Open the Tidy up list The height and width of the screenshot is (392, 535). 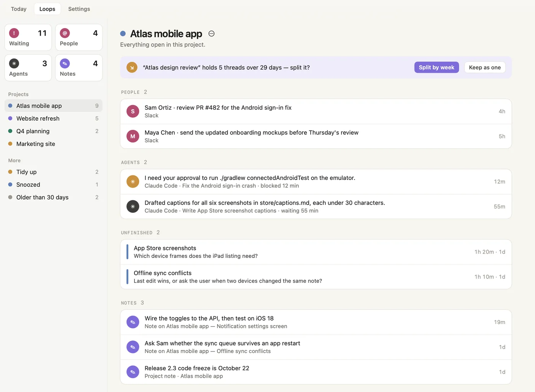(53, 172)
